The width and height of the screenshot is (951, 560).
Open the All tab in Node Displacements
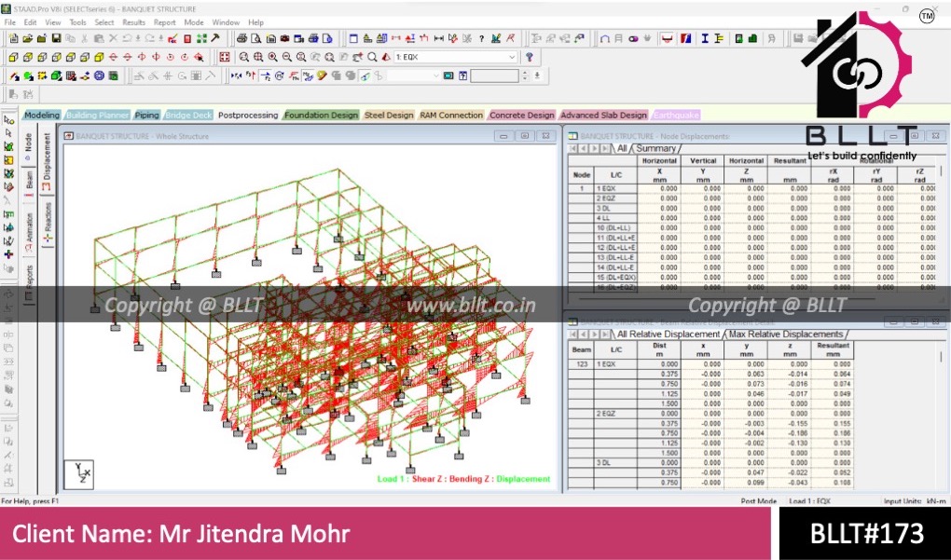[622, 148]
